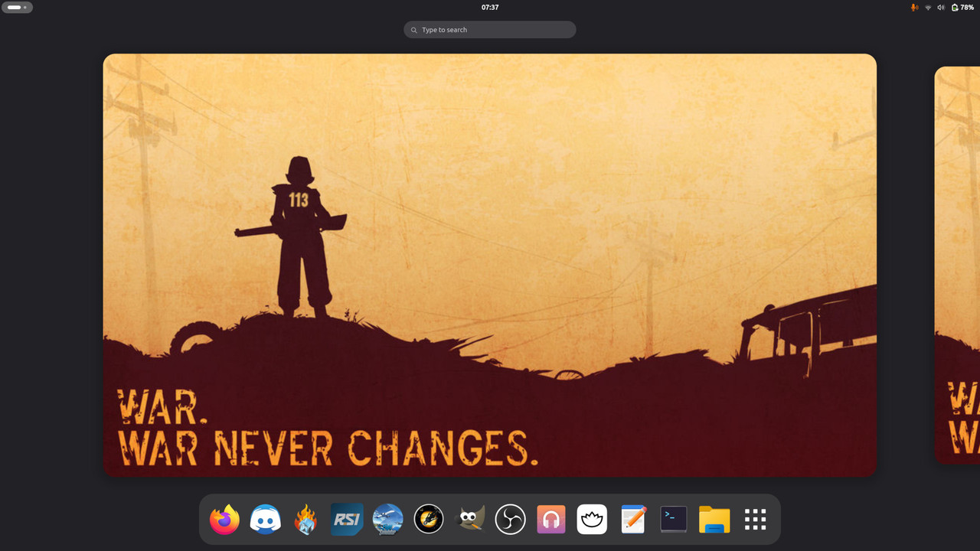Open the white lotus-shaped app
Viewport: 980px width, 551px height.
click(x=592, y=519)
